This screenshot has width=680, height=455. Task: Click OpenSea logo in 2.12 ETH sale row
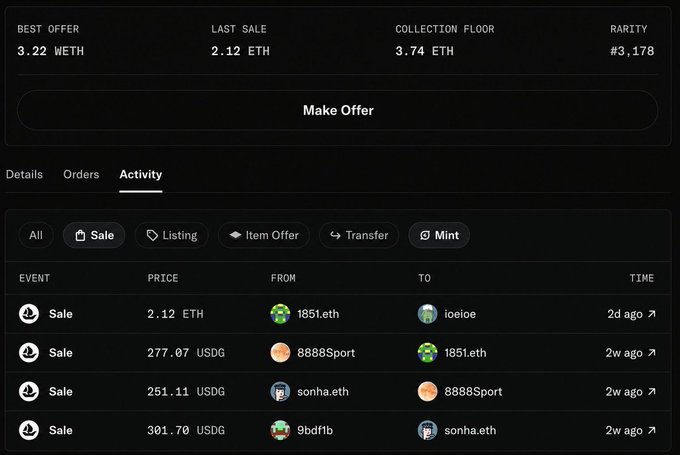pos(29,314)
